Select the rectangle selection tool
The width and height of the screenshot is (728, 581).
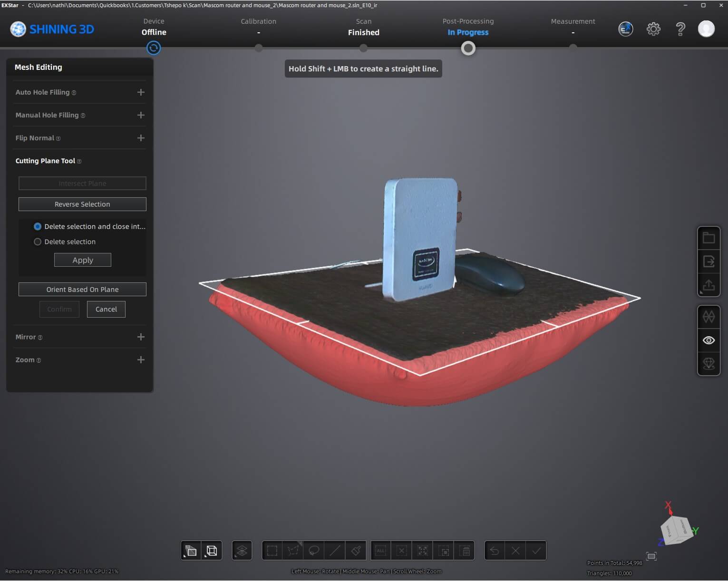272,551
